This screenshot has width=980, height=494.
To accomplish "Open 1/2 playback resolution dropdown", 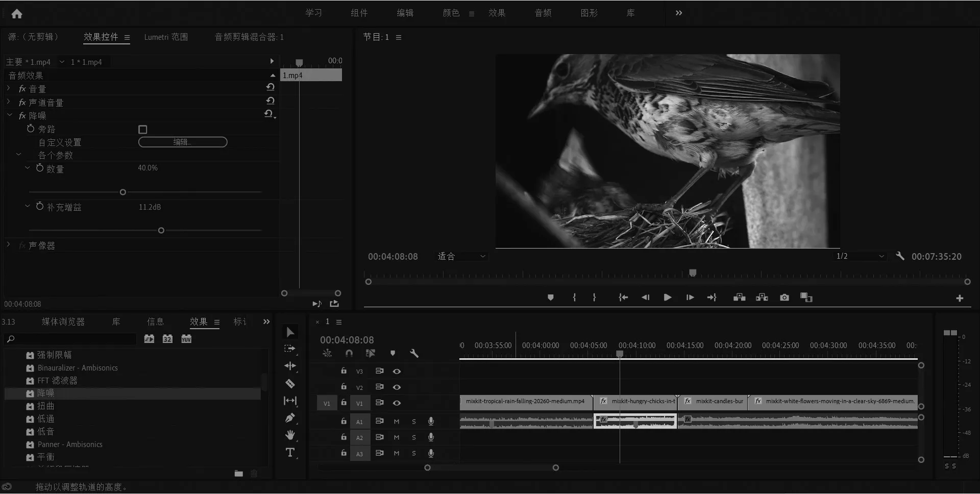I will (861, 256).
